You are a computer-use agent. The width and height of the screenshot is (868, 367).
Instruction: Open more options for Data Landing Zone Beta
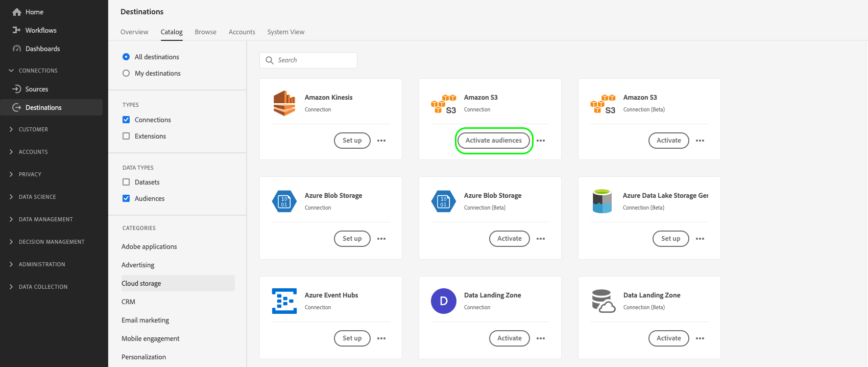click(x=700, y=338)
